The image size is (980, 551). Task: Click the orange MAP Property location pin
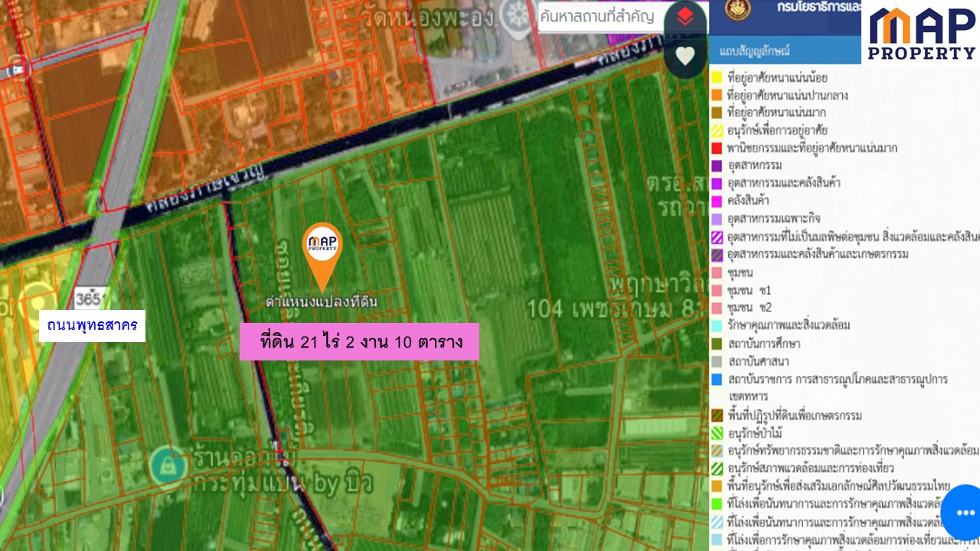pos(322,253)
